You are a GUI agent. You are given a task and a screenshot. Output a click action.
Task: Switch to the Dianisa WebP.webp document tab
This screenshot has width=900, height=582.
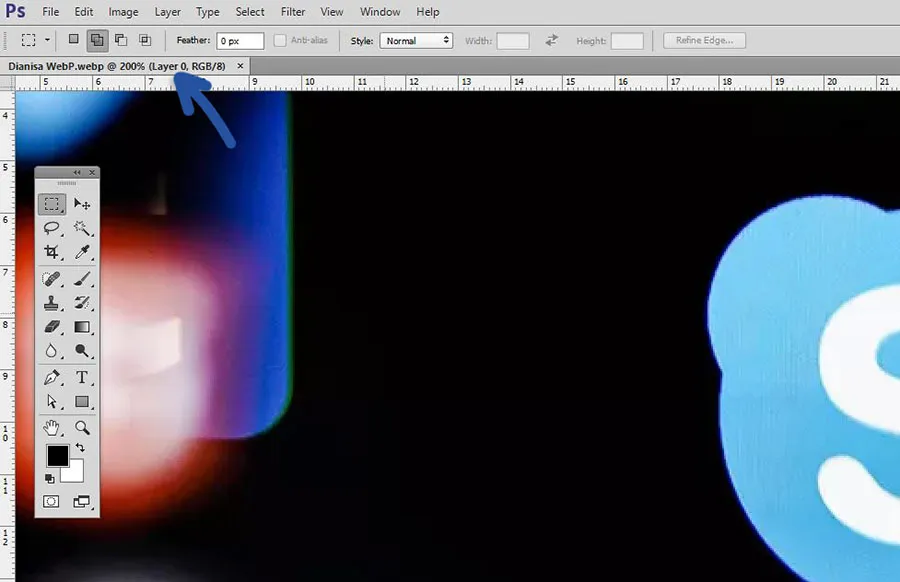click(117, 65)
